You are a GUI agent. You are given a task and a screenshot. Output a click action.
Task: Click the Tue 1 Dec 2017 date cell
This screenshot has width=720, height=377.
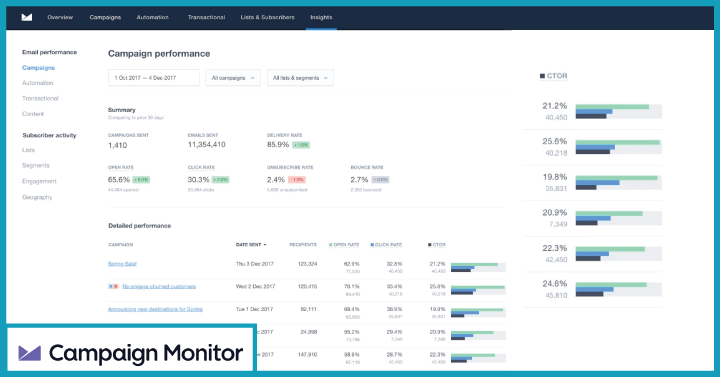254,309
